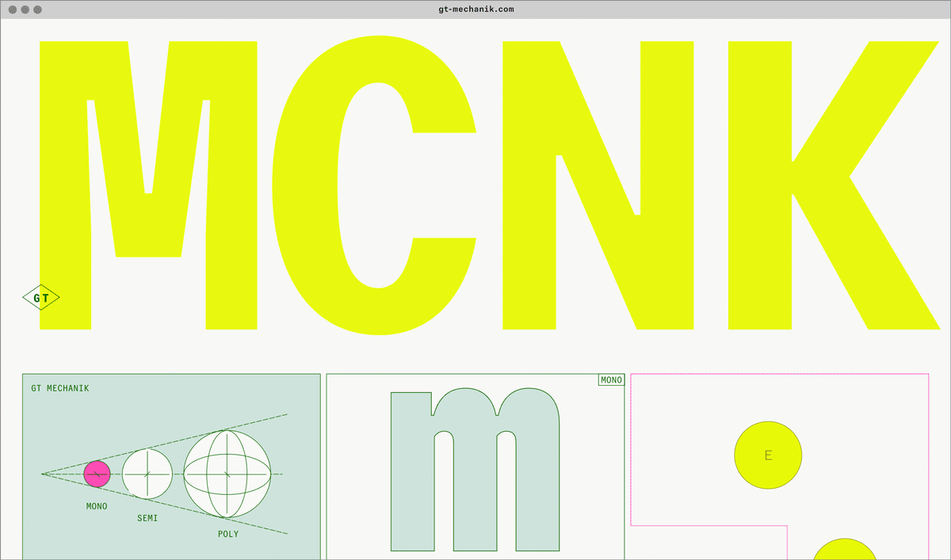Image resolution: width=951 pixels, height=560 pixels.
Task: Click the MONO label under pink circle
Action: [x=97, y=506]
